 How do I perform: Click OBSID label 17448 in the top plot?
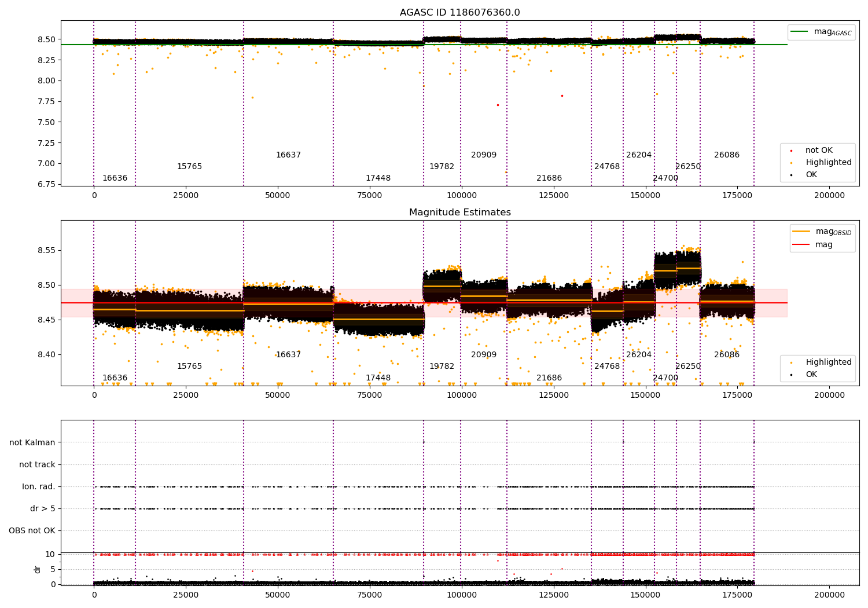point(378,178)
